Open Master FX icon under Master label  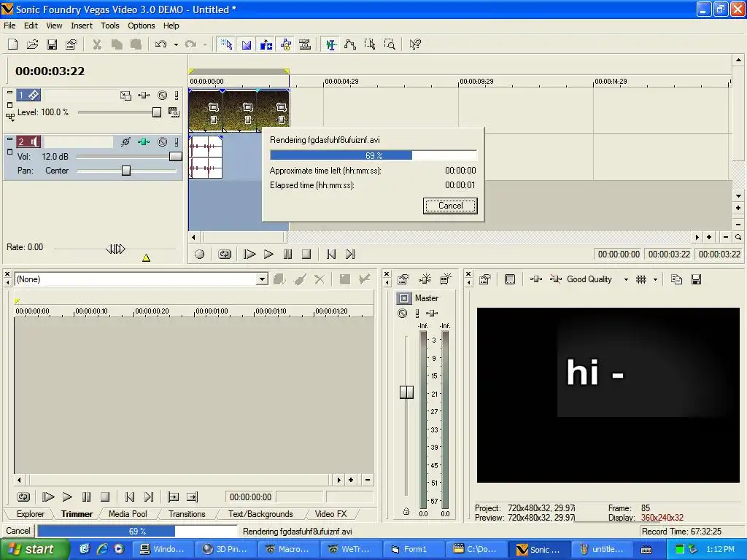coord(432,314)
